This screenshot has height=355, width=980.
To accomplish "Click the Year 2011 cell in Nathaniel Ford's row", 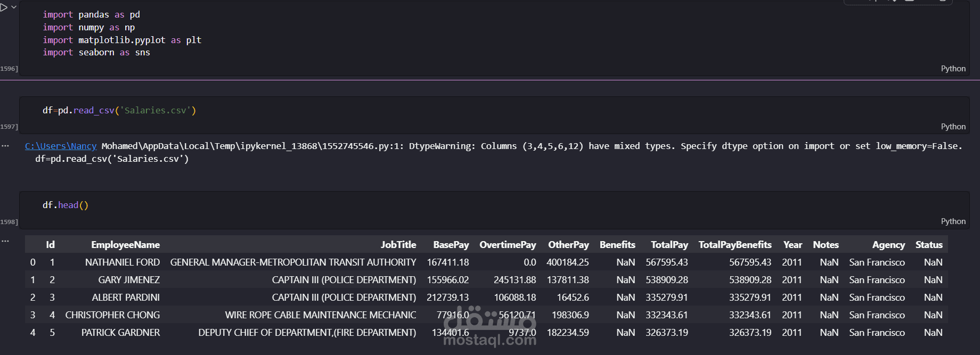I will [x=792, y=262].
